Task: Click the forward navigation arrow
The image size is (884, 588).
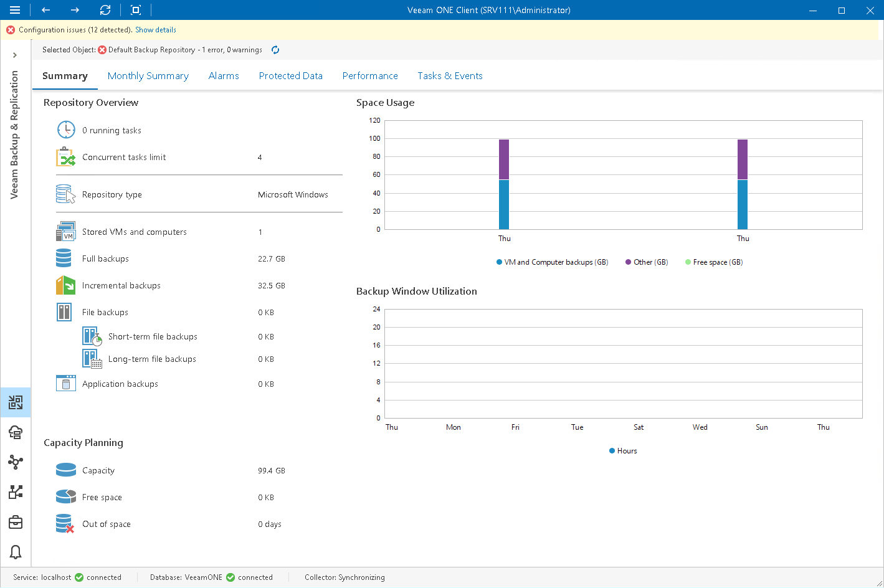Action: pos(75,10)
